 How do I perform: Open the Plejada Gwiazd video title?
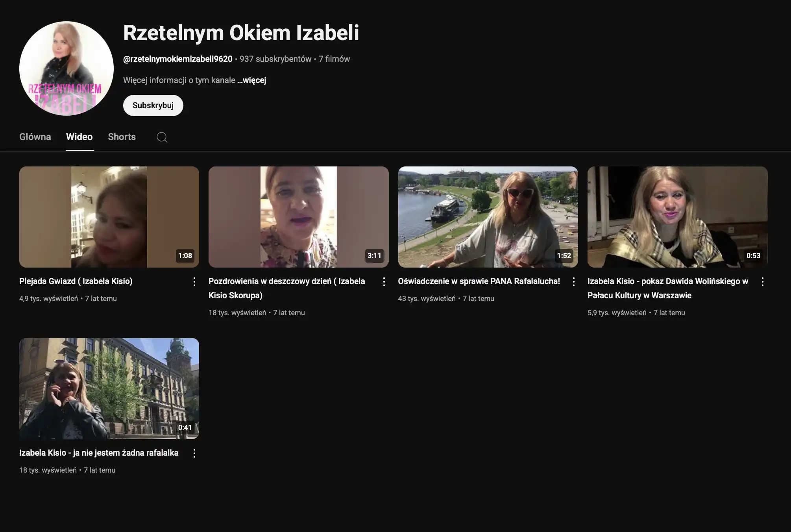(76, 281)
